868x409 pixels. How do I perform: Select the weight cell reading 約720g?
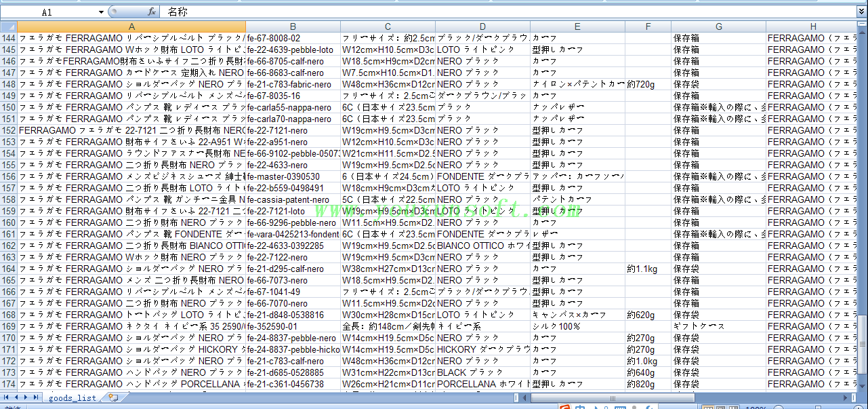tap(648, 84)
